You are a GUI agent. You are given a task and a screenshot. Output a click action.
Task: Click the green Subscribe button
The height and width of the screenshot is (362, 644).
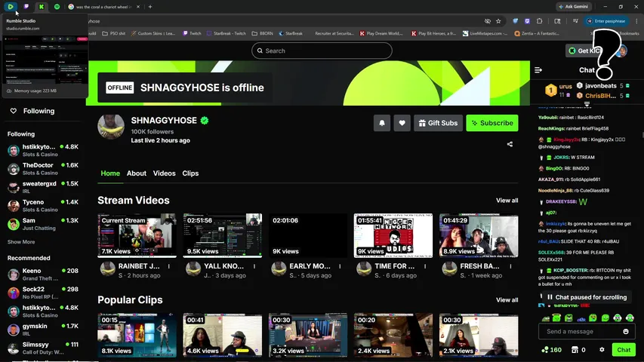pos(492,123)
